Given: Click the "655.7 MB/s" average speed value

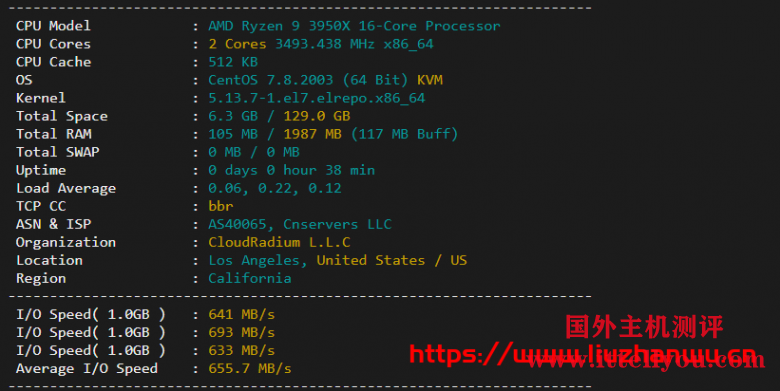Looking at the screenshot, I should point(250,369).
